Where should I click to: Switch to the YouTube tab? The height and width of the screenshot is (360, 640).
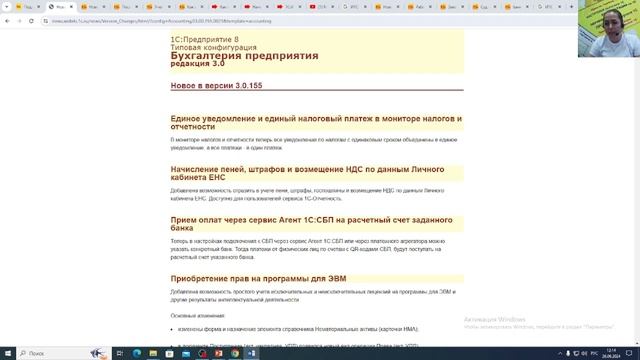[322, 7]
